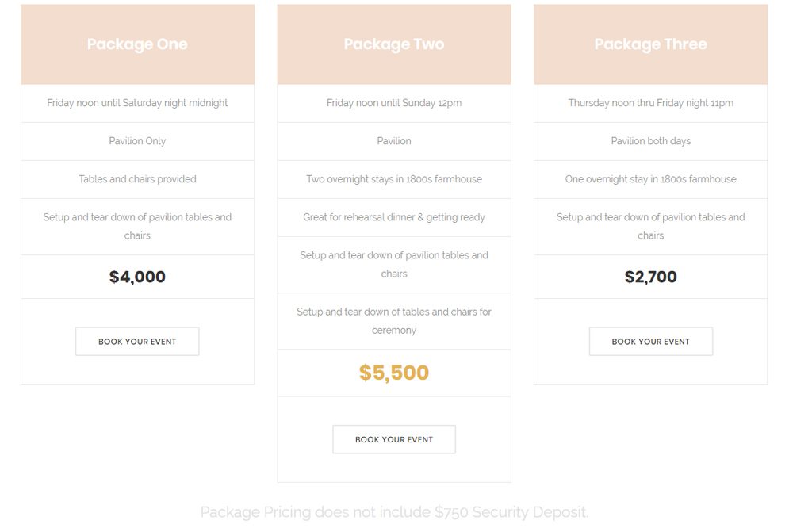Click the ceremony tables and chairs setup row
The image size is (812, 528).
pyautogui.click(x=394, y=321)
